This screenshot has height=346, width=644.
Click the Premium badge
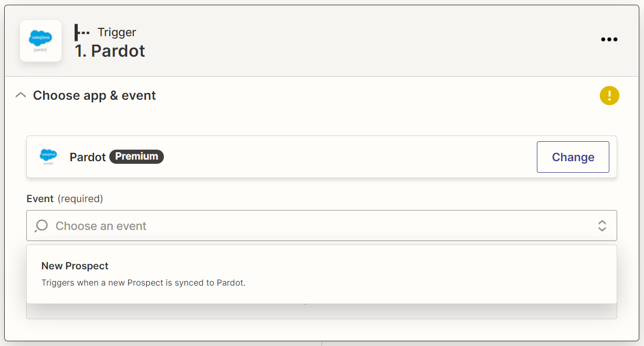137,156
